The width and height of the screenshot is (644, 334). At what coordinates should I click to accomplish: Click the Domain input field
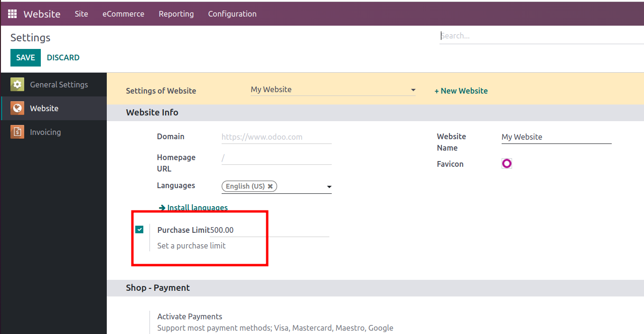pyautogui.click(x=276, y=137)
